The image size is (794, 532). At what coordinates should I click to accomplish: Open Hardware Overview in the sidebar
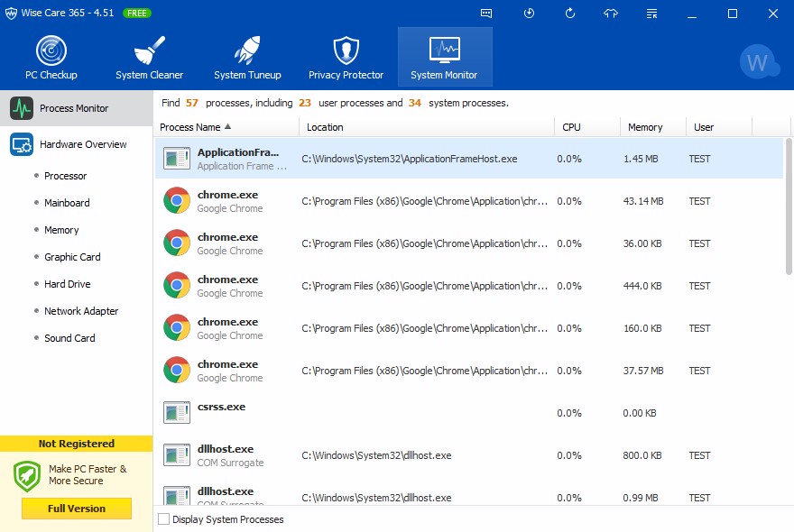coord(83,144)
